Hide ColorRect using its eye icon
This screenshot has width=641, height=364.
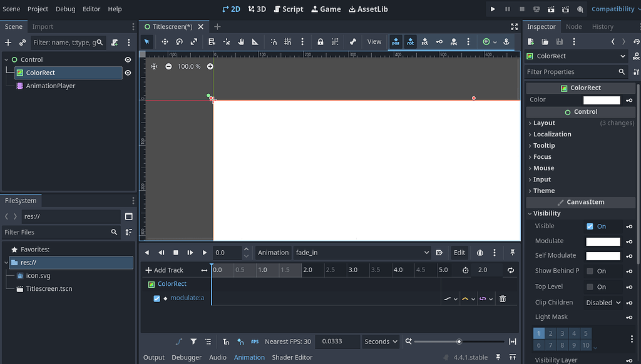pos(128,73)
